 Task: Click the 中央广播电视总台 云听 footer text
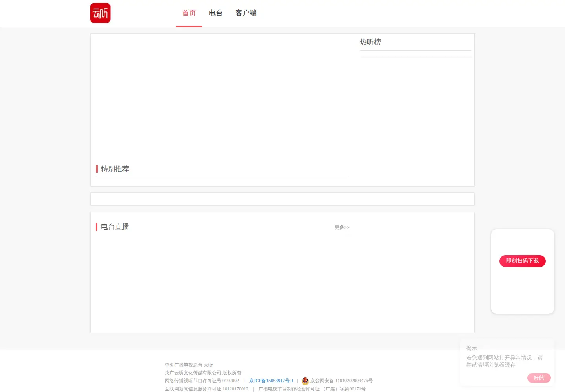(x=189, y=365)
